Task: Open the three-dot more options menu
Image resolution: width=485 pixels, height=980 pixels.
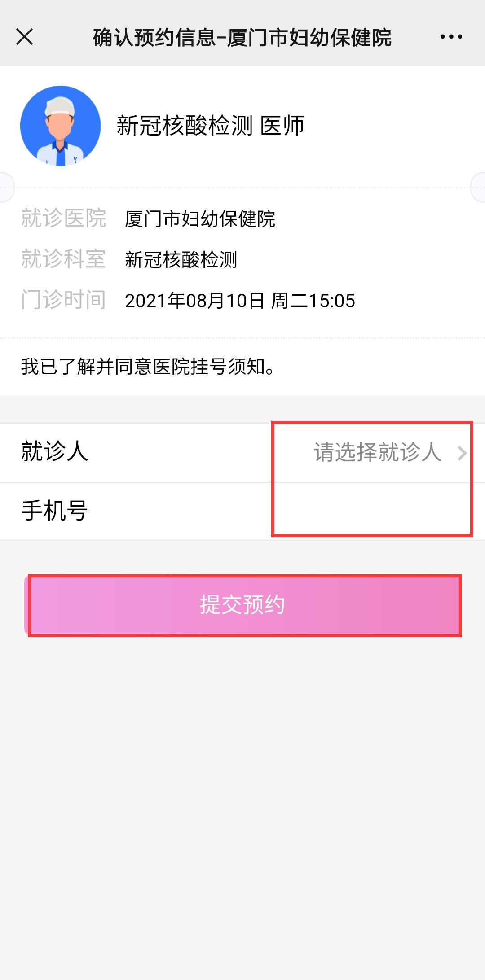Action: (x=451, y=37)
